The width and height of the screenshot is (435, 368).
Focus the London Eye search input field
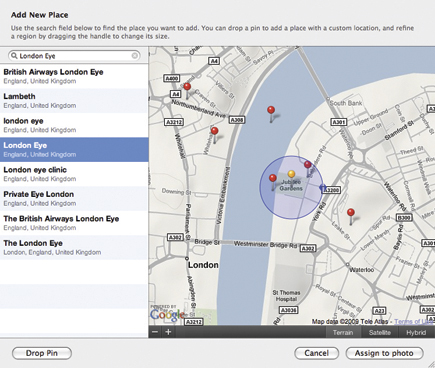[74, 56]
